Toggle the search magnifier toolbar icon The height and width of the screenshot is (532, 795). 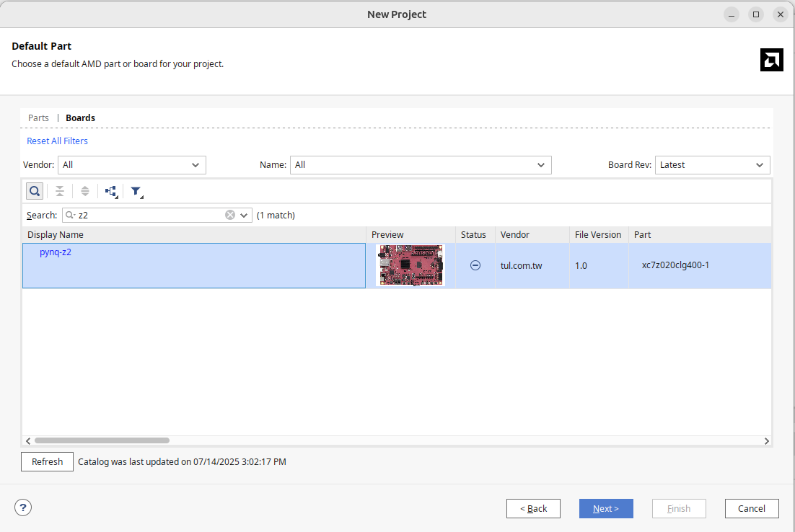tap(34, 191)
